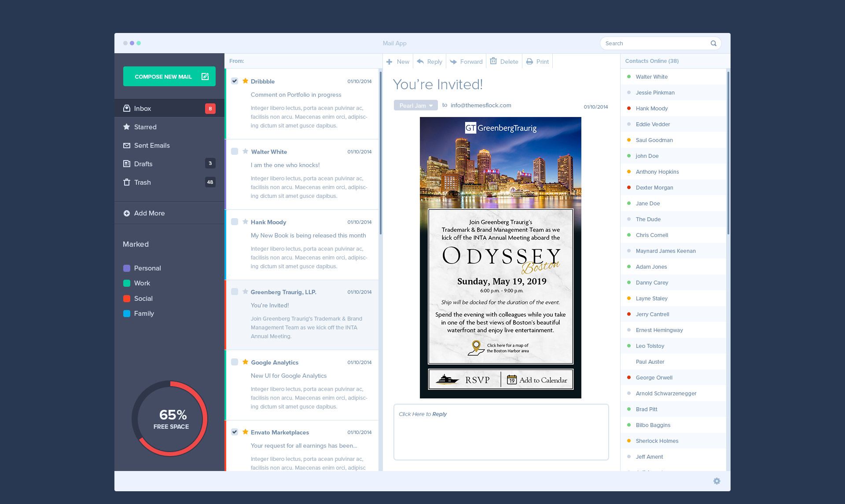845x504 pixels.
Task: Click the Print printer icon
Action: point(529,62)
